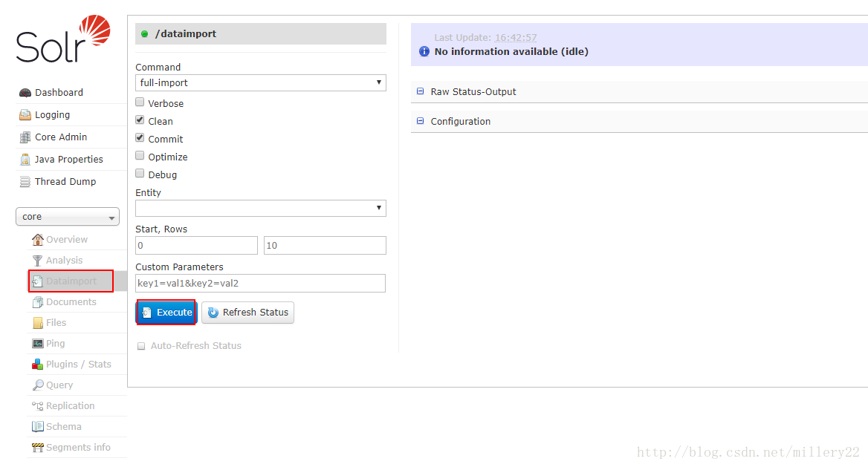Click the blue info icon in status

(424, 51)
